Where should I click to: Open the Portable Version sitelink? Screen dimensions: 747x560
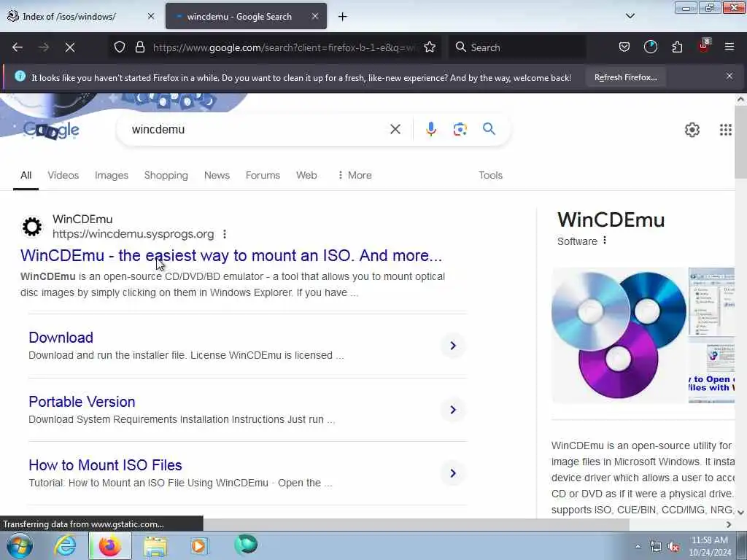point(82,402)
